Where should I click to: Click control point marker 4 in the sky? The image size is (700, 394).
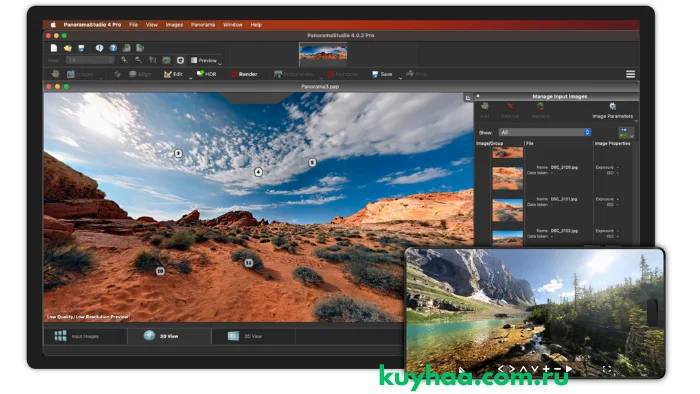(x=258, y=172)
